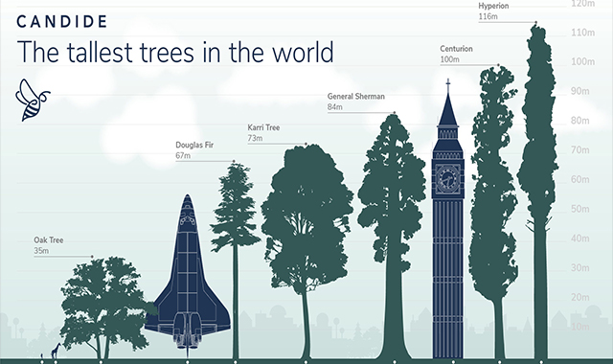Click the "Centurion" label
This screenshot has width=613, height=364.
pyautogui.click(x=456, y=49)
